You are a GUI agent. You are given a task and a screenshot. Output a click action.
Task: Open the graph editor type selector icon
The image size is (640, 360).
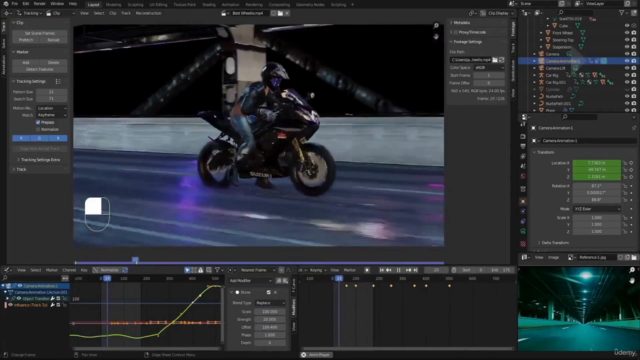coord(7,270)
